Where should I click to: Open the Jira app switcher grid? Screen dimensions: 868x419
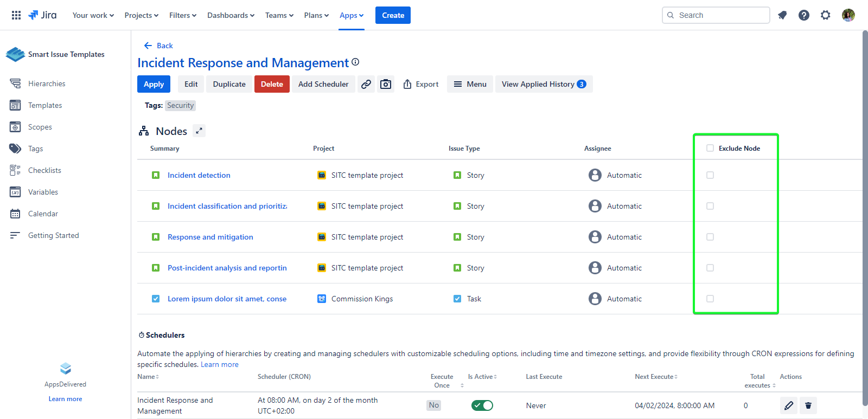coord(16,15)
